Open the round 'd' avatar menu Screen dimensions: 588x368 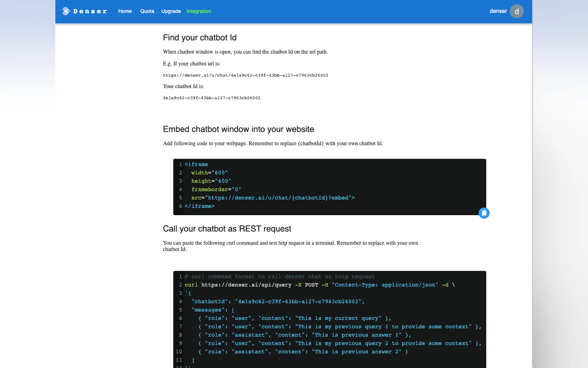click(x=516, y=11)
